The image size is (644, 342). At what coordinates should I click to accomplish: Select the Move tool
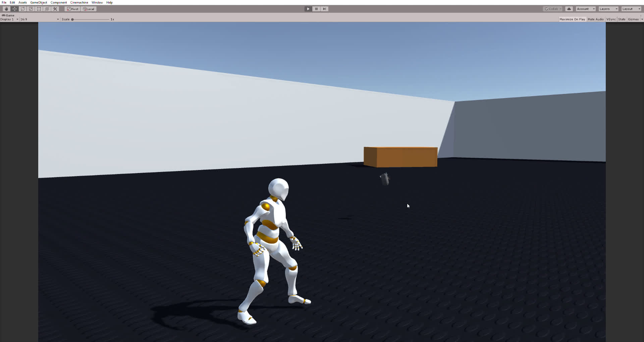coord(14,9)
